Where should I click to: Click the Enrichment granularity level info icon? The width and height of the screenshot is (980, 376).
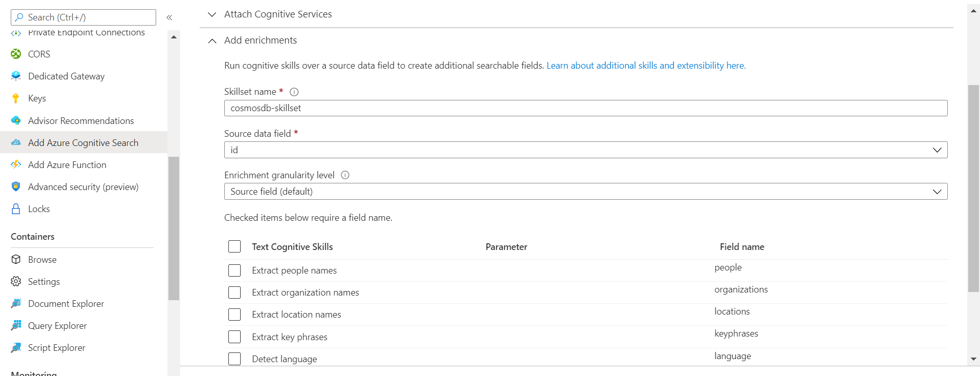click(x=345, y=175)
